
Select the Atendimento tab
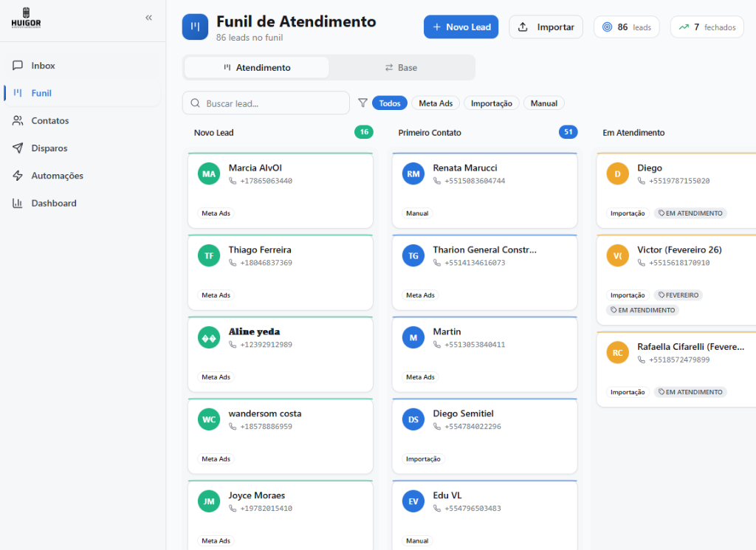click(255, 66)
